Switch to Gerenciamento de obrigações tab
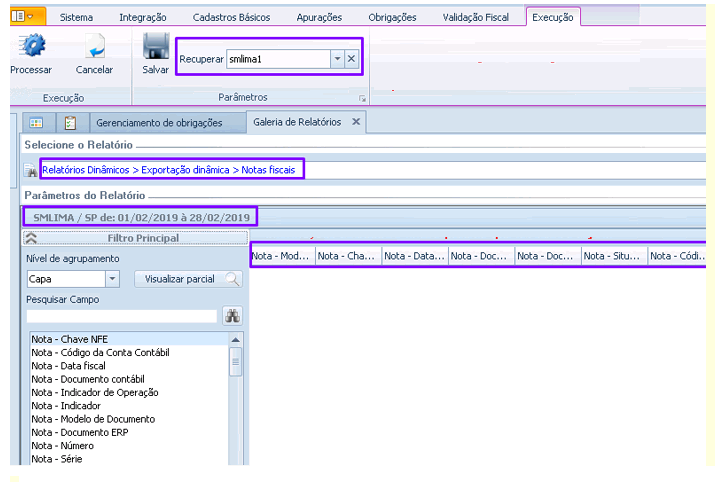The image size is (728, 482). point(157,123)
